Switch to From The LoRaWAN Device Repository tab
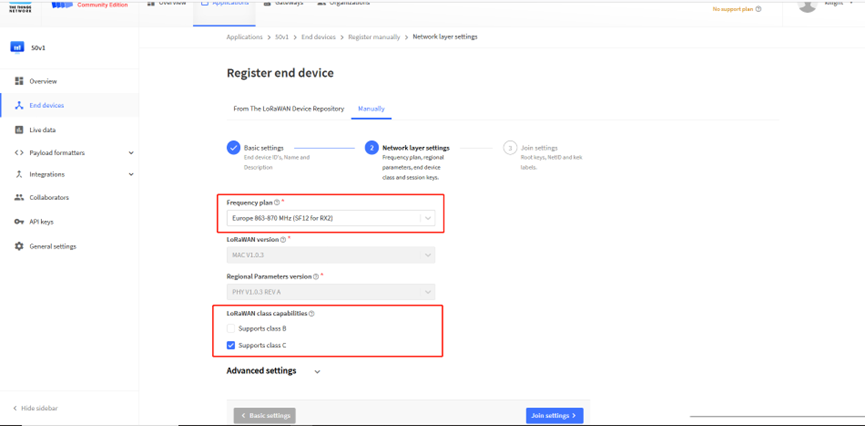Viewport: 865px width, 426px height. coord(289,109)
